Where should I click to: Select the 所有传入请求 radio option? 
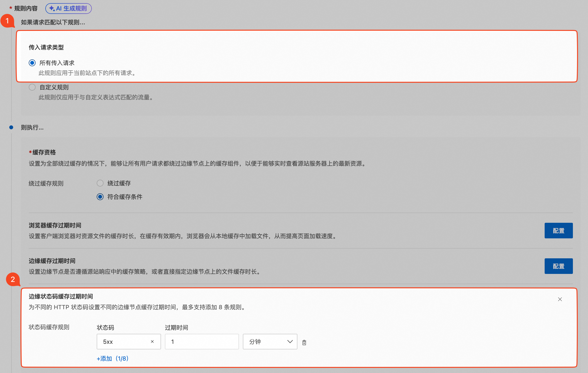(x=32, y=63)
